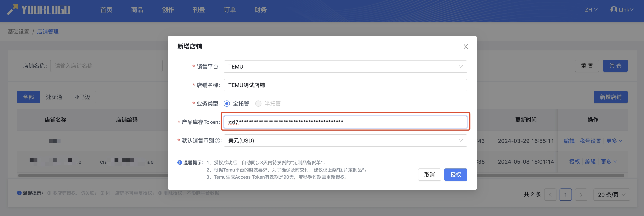Select the 半托管 radio option
This screenshot has height=216, width=644.
[258, 104]
